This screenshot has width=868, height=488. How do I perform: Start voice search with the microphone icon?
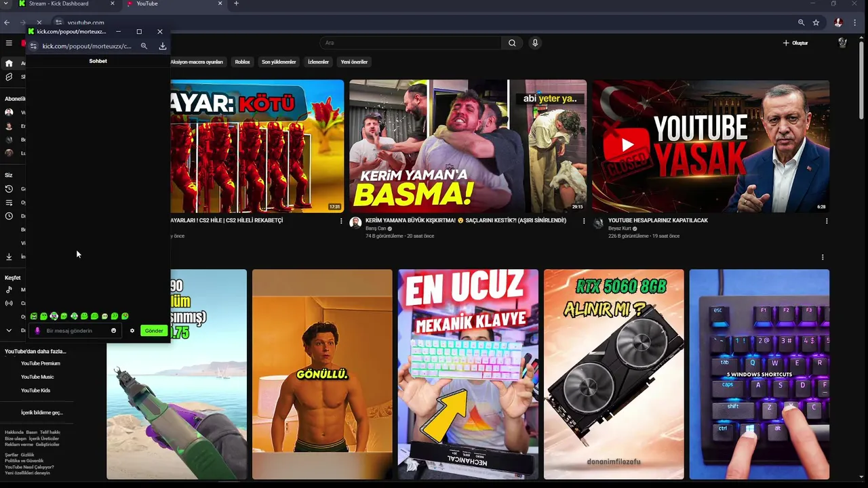pos(535,43)
